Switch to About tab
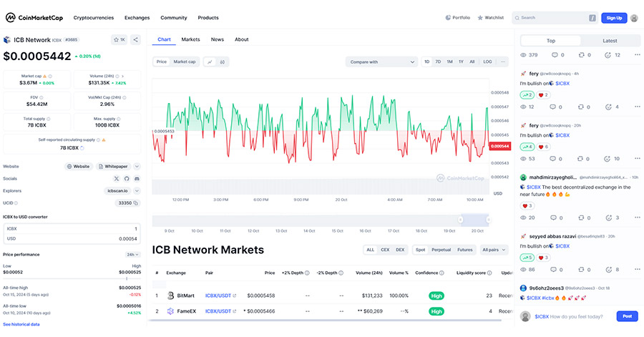The image size is (644, 337). tap(242, 39)
